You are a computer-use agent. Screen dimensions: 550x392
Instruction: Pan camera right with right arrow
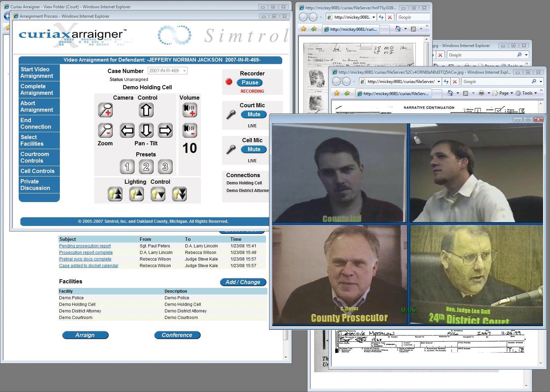(165, 130)
